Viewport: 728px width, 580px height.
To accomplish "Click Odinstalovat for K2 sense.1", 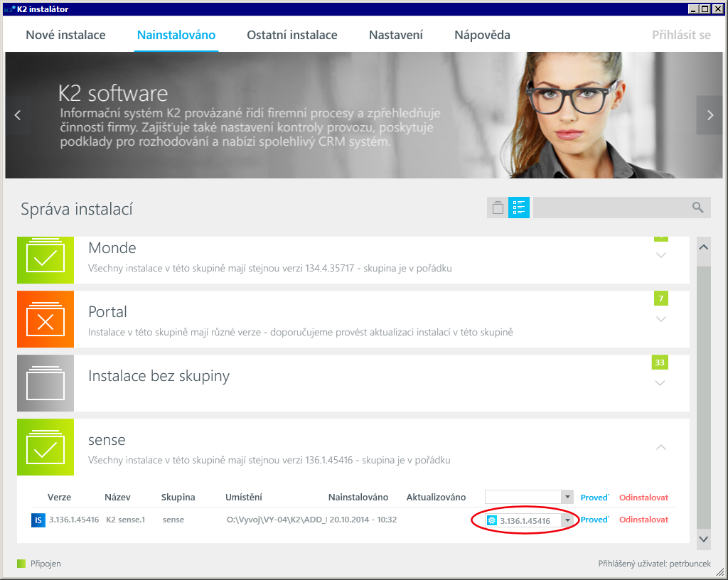I will pos(643,520).
